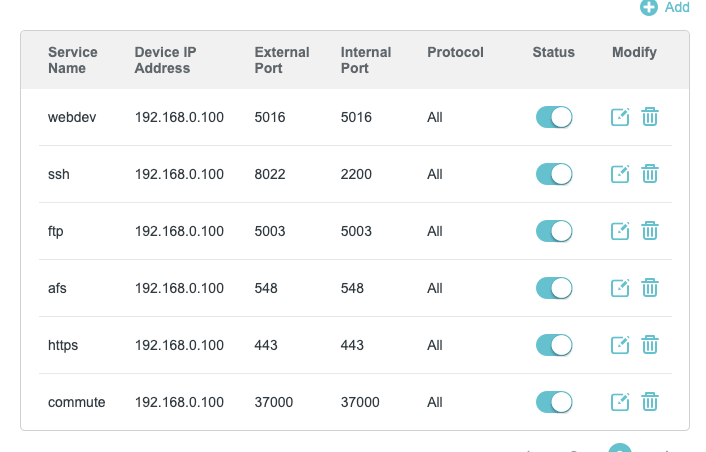Delete the webdev service entry

coord(650,117)
